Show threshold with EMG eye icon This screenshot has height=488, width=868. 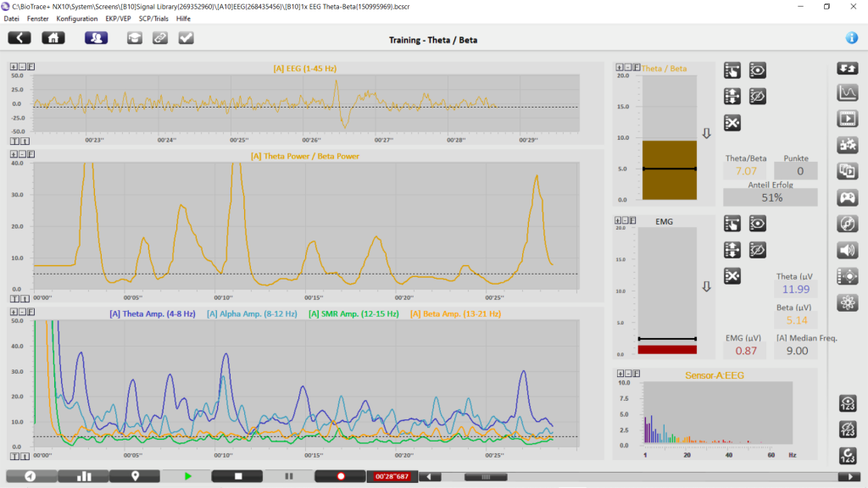tap(757, 224)
